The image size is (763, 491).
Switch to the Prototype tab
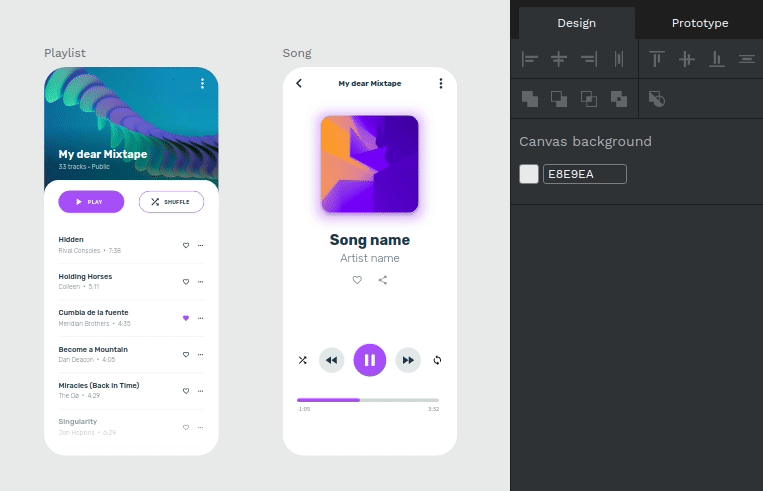tap(700, 23)
